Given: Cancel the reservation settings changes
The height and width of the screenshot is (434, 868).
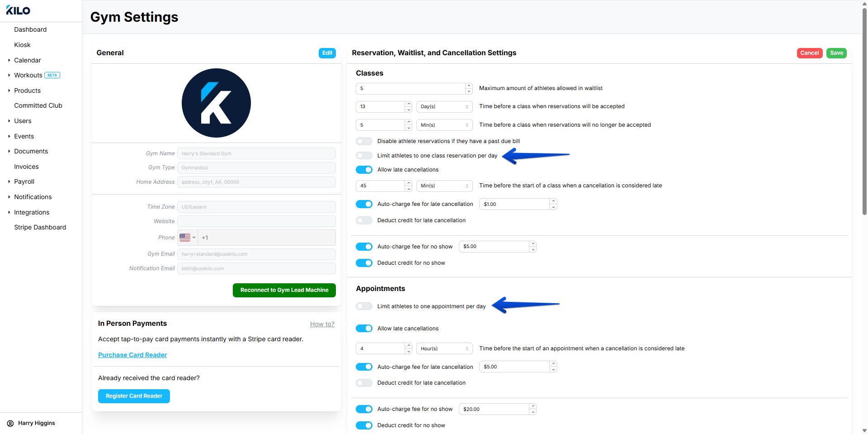Looking at the screenshot, I should pos(809,53).
